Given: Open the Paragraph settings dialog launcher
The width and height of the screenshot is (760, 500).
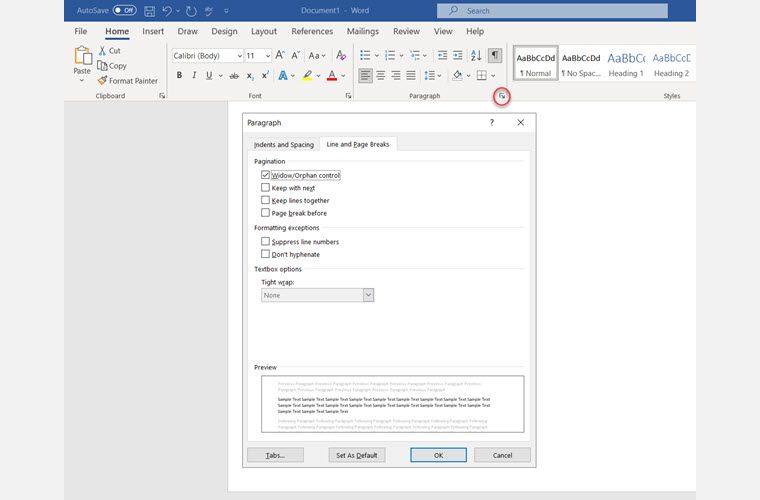Looking at the screenshot, I should point(502,96).
